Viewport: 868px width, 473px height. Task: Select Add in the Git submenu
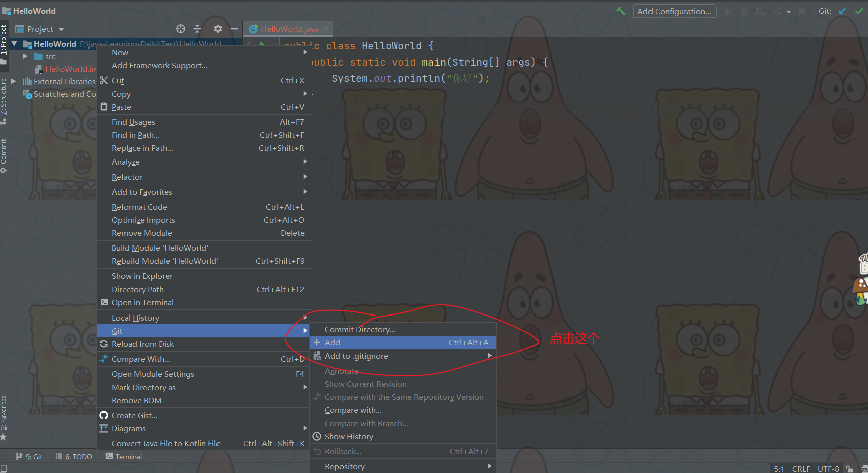coord(403,342)
